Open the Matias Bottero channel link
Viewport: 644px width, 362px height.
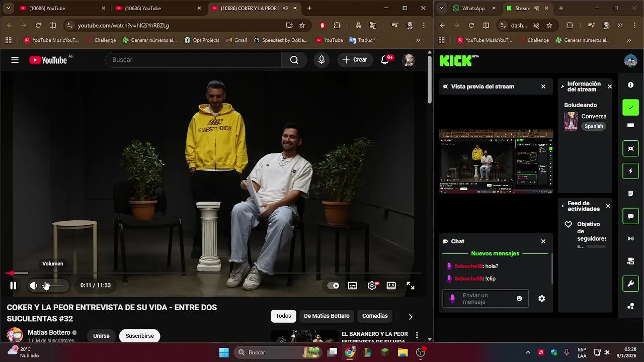(49, 332)
